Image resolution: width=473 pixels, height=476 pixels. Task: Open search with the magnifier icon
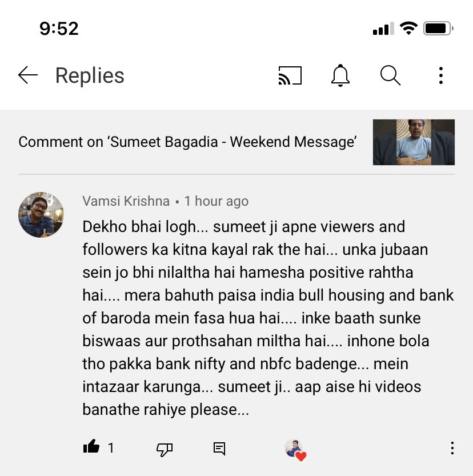[x=391, y=75]
